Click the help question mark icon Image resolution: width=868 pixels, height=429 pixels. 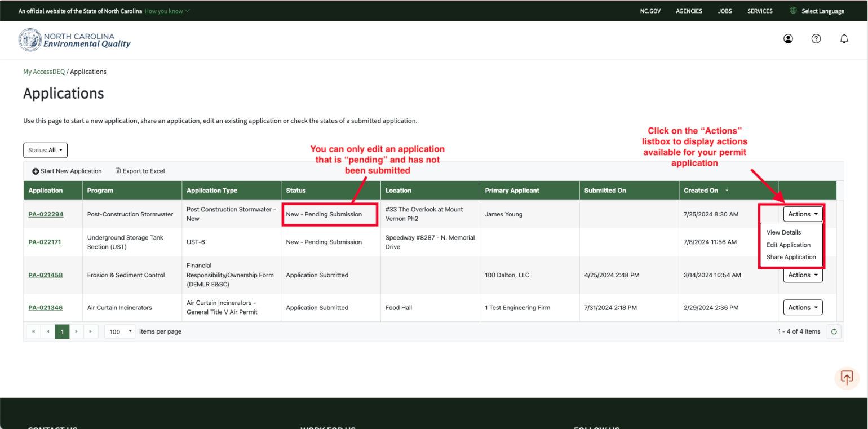click(816, 38)
